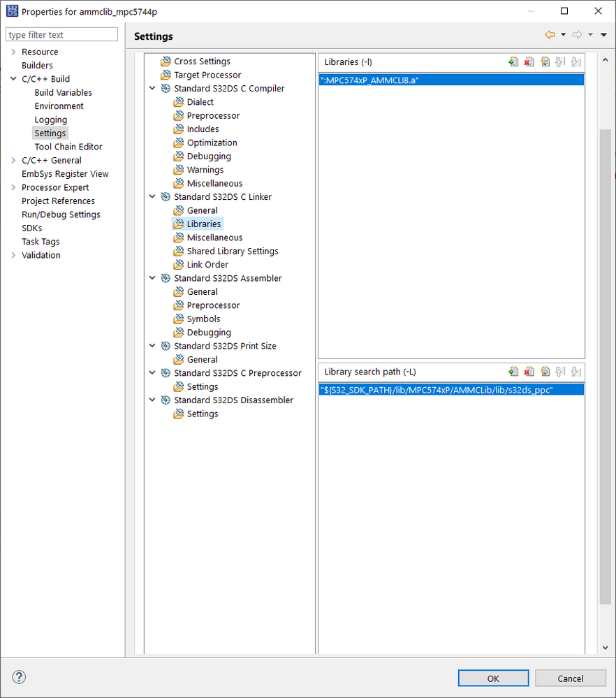Click the Standard S32DS C Linker tool icon
Image resolution: width=616 pixels, height=698 pixels.
(x=166, y=197)
